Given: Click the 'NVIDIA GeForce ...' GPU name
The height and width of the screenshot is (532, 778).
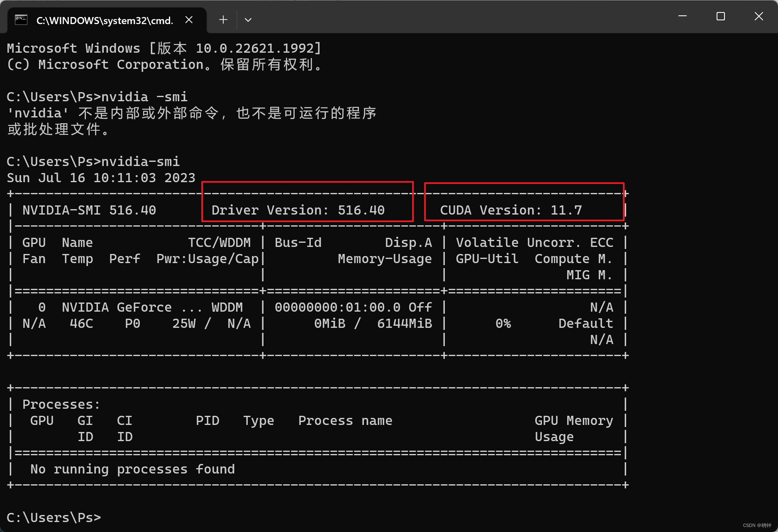Looking at the screenshot, I should (x=132, y=307).
